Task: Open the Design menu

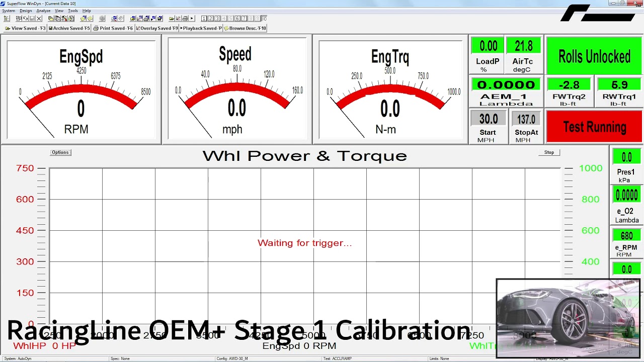Action: click(26, 11)
